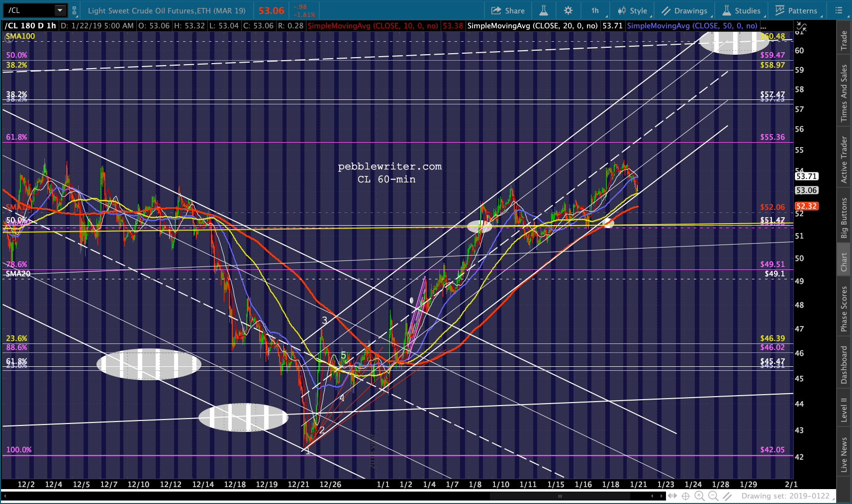This screenshot has height=504, width=852.
Task: Click the Share button
Action: (508, 10)
